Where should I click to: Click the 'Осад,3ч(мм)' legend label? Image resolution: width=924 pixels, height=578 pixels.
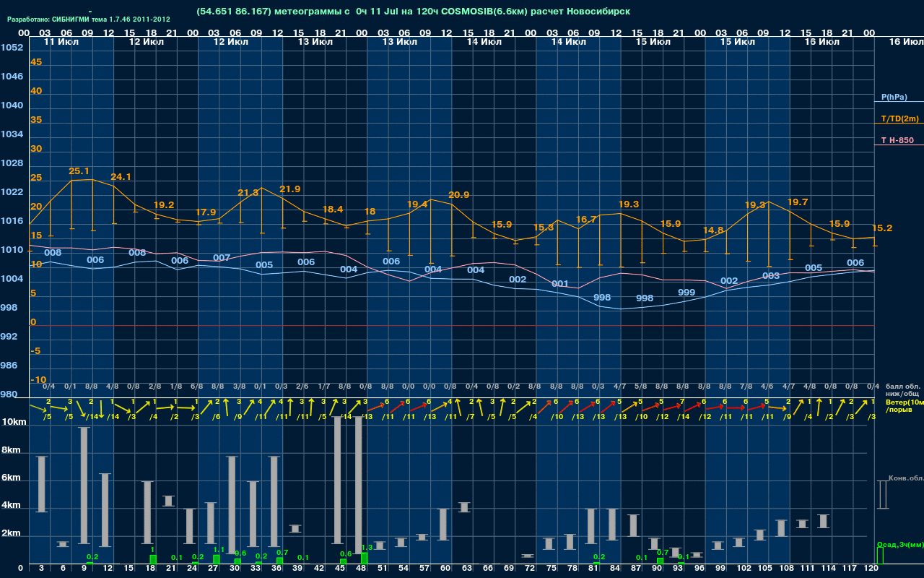[x=900, y=544]
